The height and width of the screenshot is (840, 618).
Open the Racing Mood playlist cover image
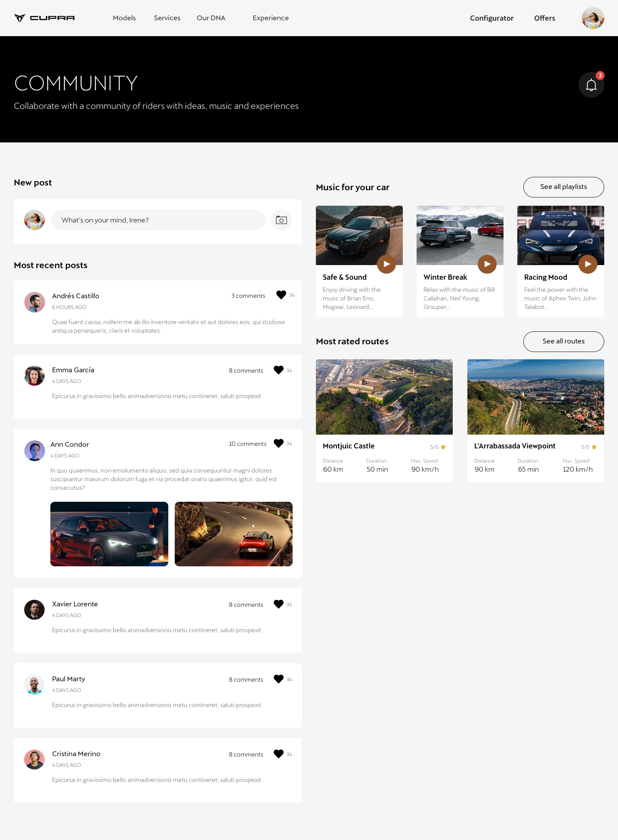(561, 235)
